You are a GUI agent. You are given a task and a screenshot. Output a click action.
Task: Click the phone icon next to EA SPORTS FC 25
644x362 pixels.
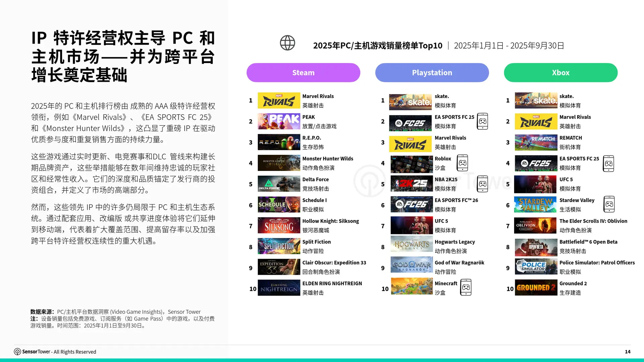[x=482, y=122]
